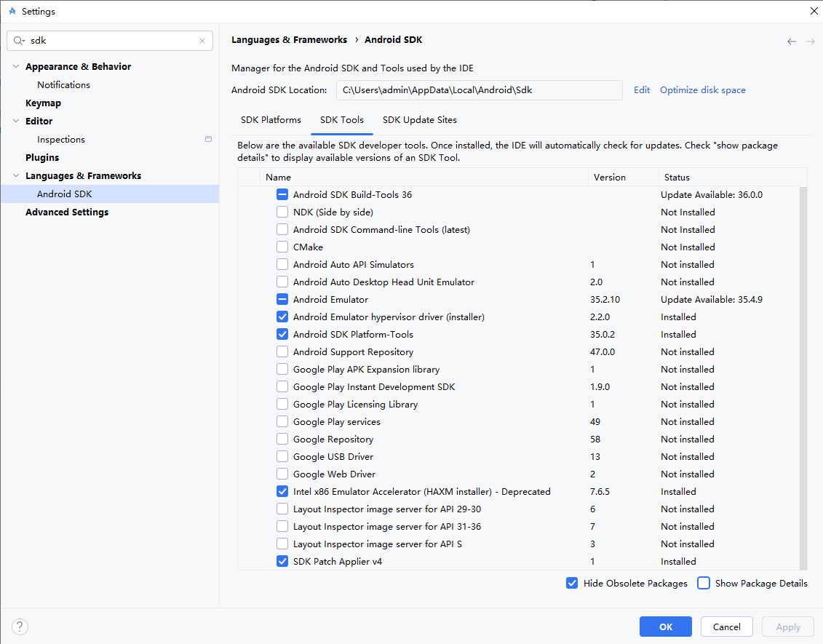Click the Inspections project-level icon
This screenshot has width=823, height=644.
[x=208, y=139]
